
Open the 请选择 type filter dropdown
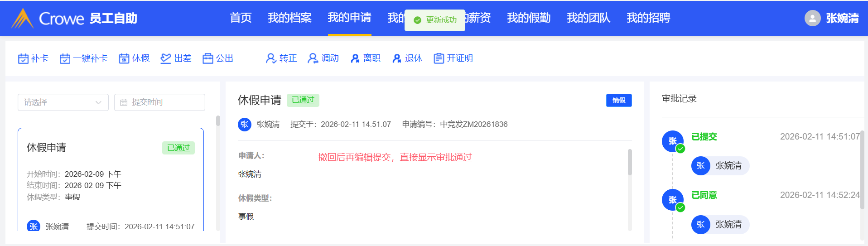click(63, 102)
